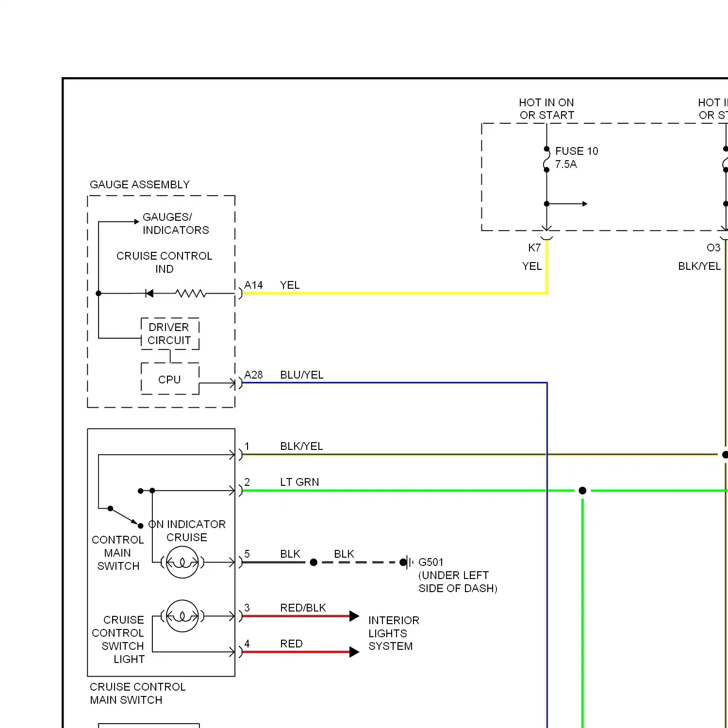Click the 'G501' ground label
Image resolution: width=728 pixels, height=728 pixels.
coord(431,562)
